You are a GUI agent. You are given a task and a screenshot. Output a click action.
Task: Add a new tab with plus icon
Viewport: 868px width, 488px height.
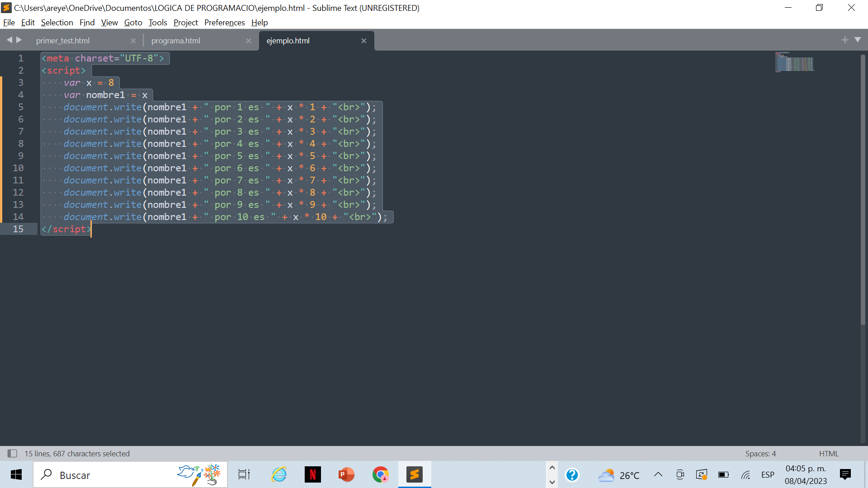coord(845,40)
